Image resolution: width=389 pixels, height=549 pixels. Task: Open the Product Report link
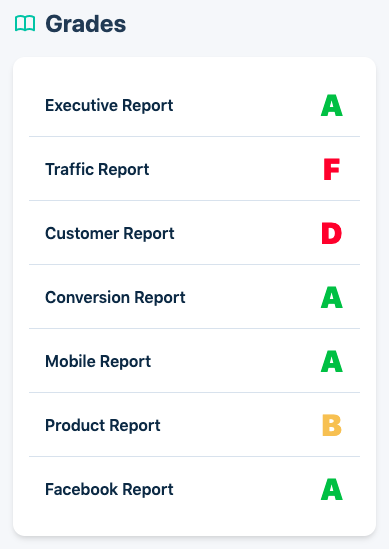pyautogui.click(x=103, y=425)
